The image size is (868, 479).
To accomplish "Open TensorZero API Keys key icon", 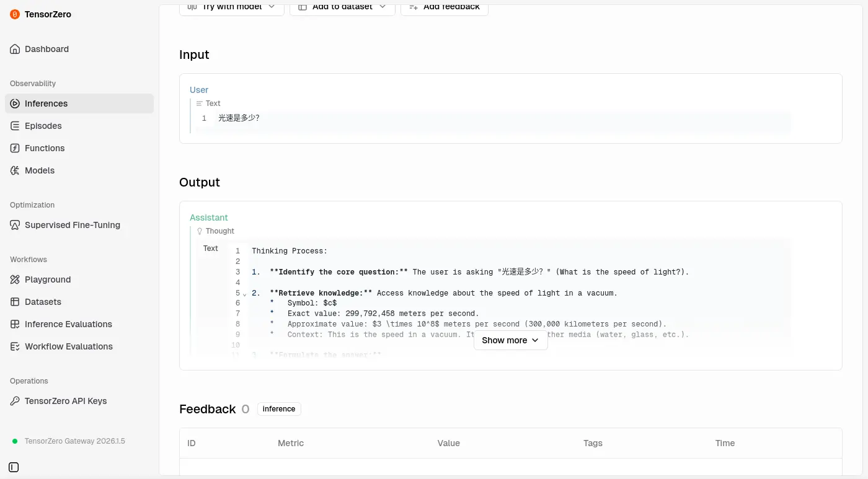I will tap(15, 401).
